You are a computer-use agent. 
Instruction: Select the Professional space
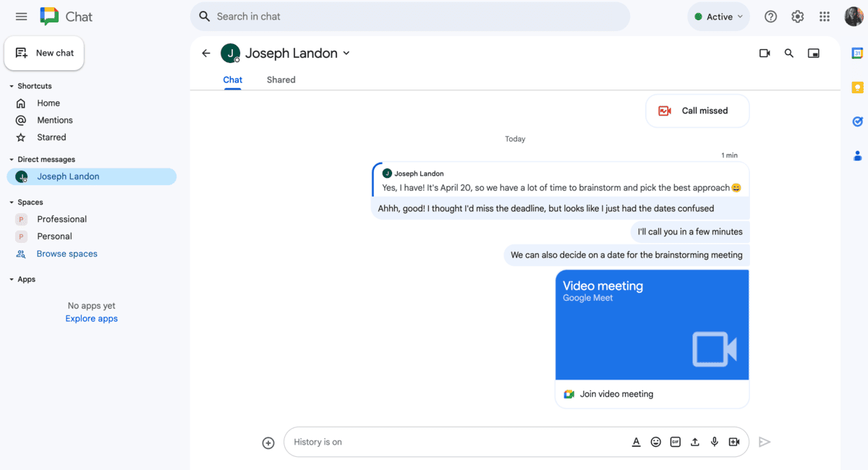pos(61,218)
